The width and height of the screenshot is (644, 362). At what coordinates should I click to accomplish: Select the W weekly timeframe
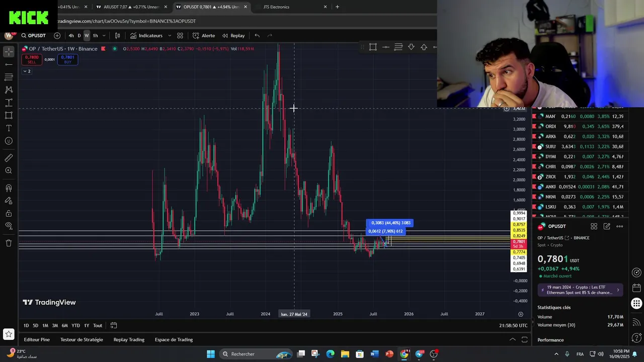[x=87, y=36]
